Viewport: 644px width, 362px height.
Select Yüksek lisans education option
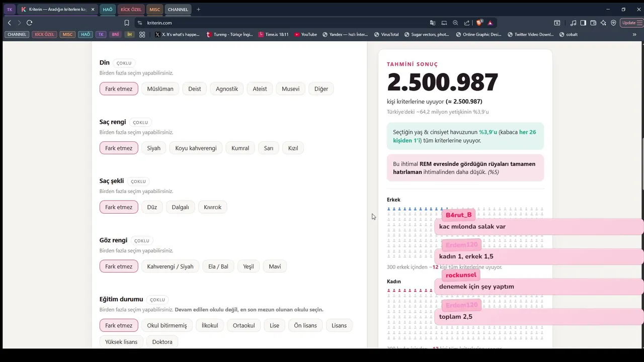[121, 342]
